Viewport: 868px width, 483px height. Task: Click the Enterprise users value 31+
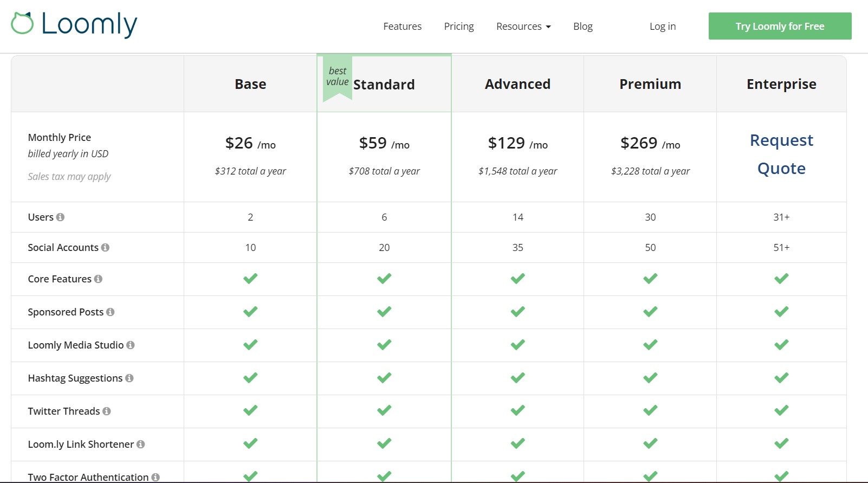pos(781,217)
